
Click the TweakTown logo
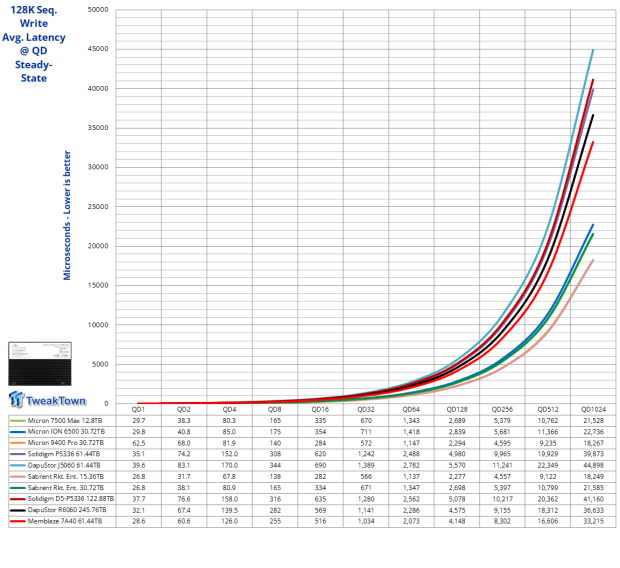coord(47,400)
